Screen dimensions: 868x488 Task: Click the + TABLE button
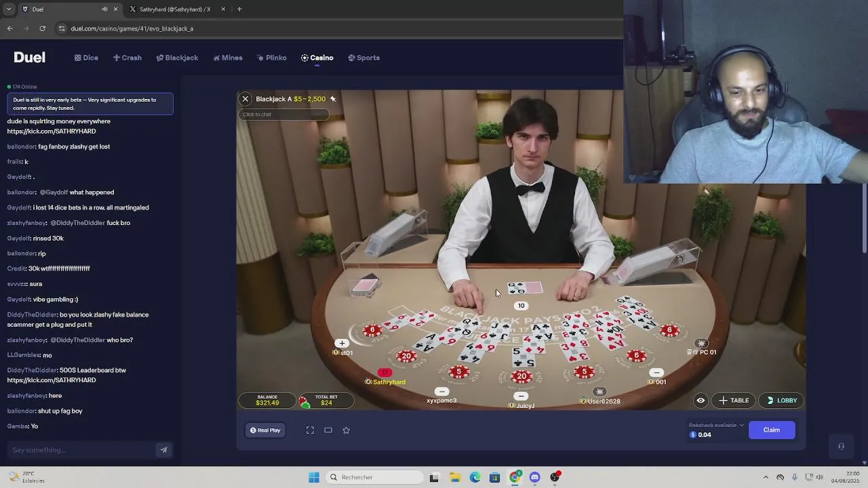(x=733, y=401)
